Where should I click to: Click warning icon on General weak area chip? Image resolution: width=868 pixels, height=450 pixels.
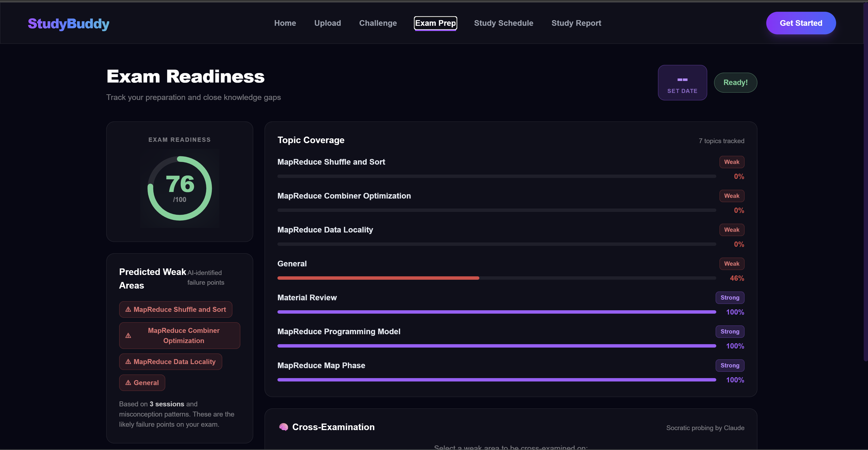point(128,383)
